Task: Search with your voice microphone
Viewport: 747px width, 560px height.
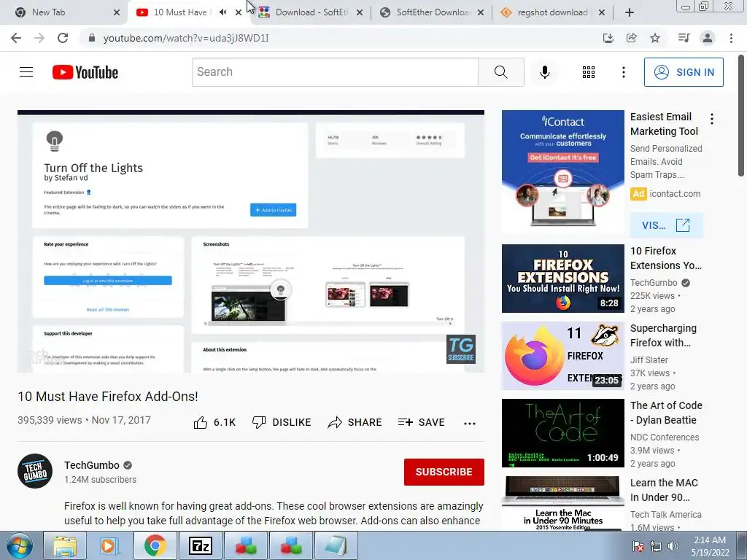Action: [x=545, y=72]
